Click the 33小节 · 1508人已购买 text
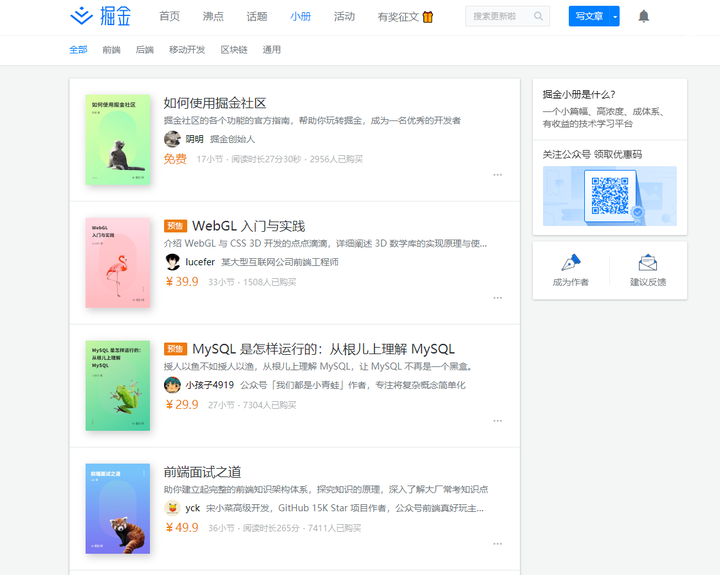 (252, 282)
